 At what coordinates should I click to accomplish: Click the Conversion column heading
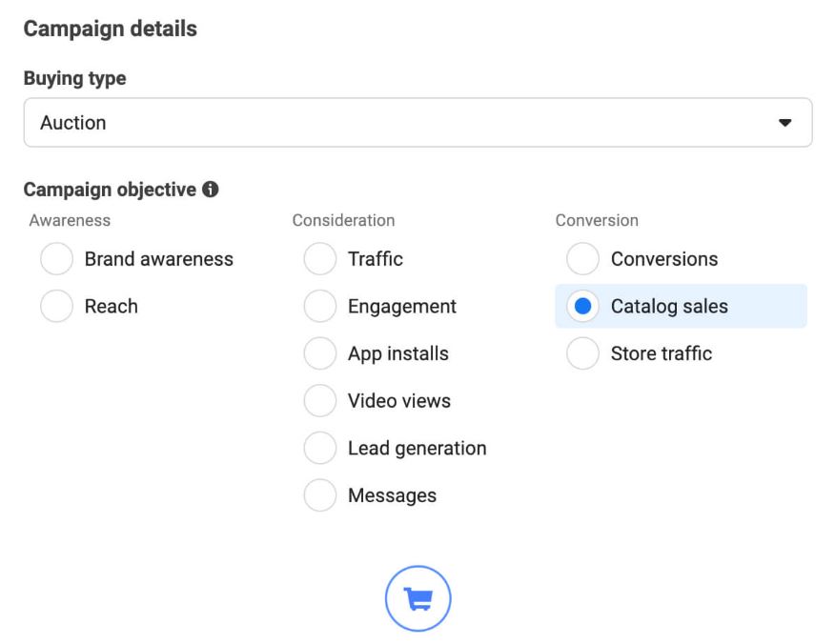(x=597, y=221)
